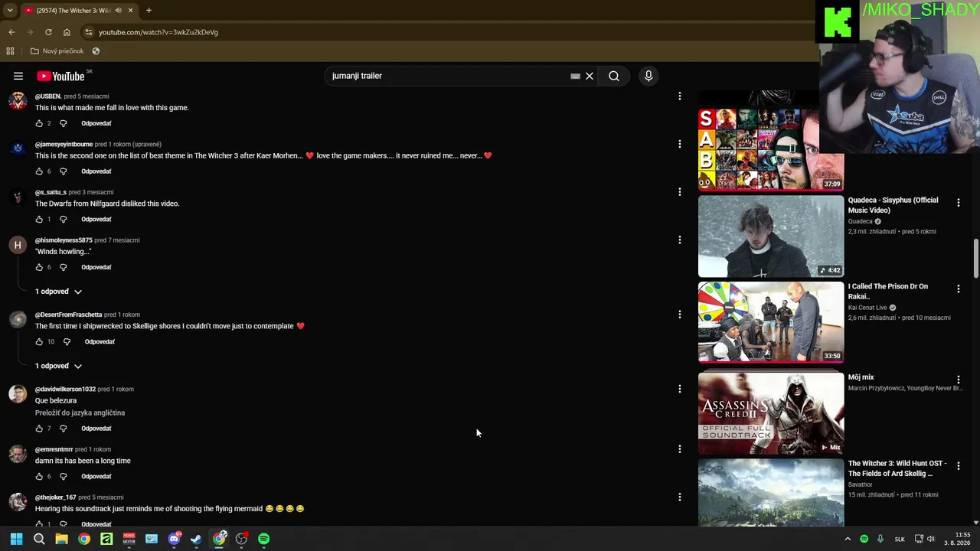Image resolution: width=980 pixels, height=551 pixels.
Task: Open the globe bookmark in bookmarks bar
Action: click(x=96, y=51)
